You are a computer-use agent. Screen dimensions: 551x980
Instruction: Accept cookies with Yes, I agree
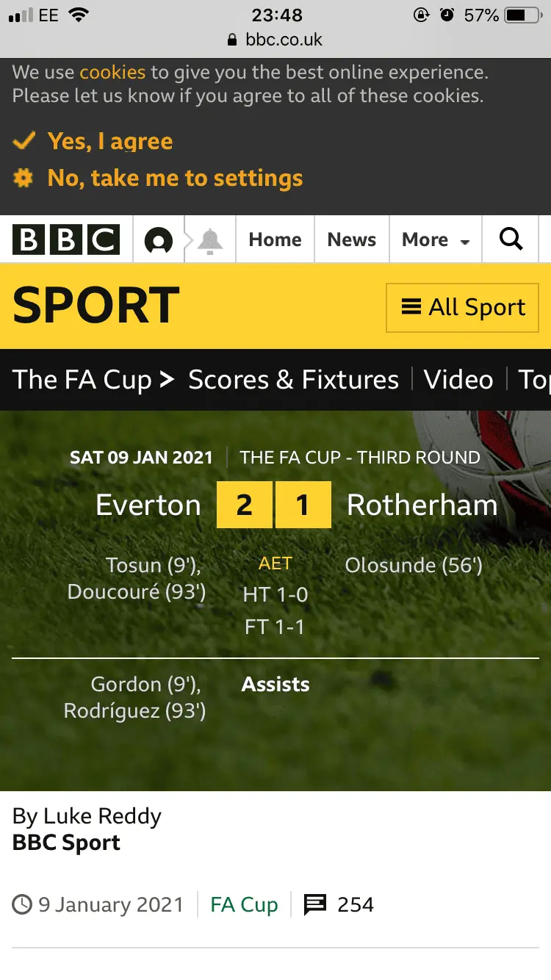point(110,140)
